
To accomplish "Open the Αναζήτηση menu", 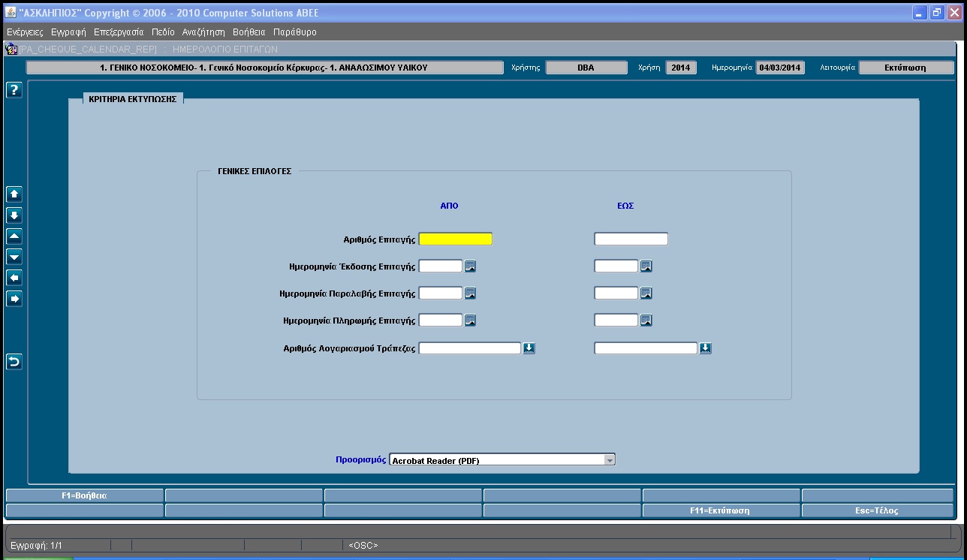I will (x=203, y=32).
